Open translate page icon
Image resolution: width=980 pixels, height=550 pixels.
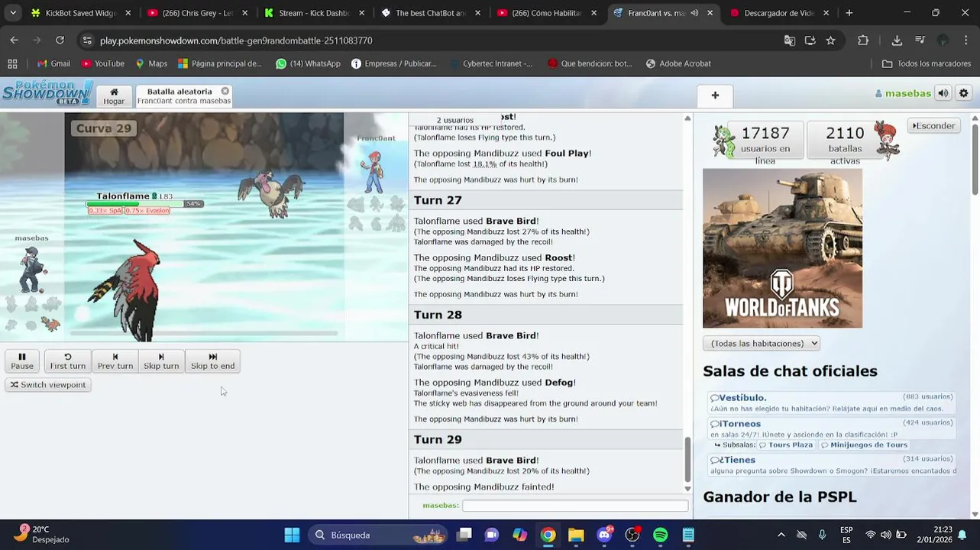790,40
